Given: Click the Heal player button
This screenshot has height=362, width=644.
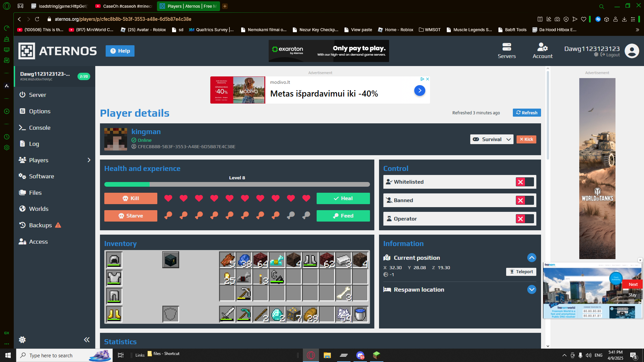Looking at the screenshot, I should [343, 198].
